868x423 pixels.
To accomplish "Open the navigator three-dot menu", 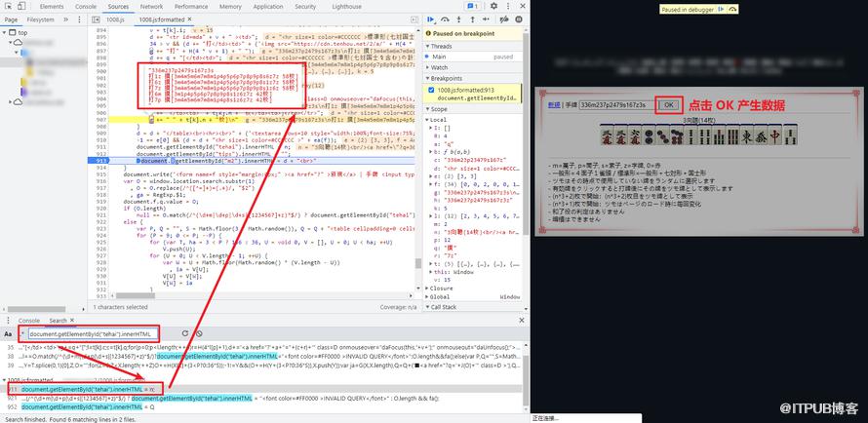I will [81, 19].
